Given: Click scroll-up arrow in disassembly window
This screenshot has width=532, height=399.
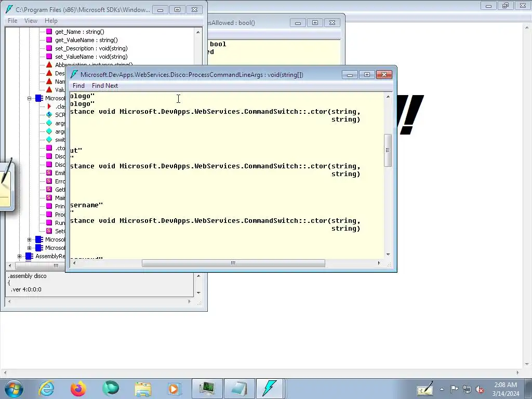Looking at the screenshot, I should 388,97.
